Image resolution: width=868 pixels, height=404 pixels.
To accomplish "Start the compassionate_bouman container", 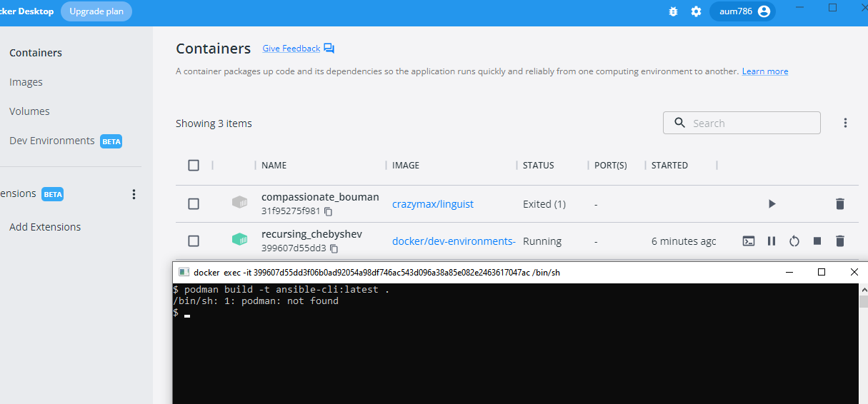I will coord(772,204).
